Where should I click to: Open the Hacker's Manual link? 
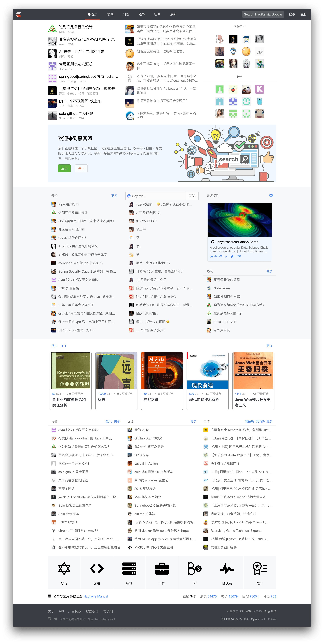pos(96,596)
